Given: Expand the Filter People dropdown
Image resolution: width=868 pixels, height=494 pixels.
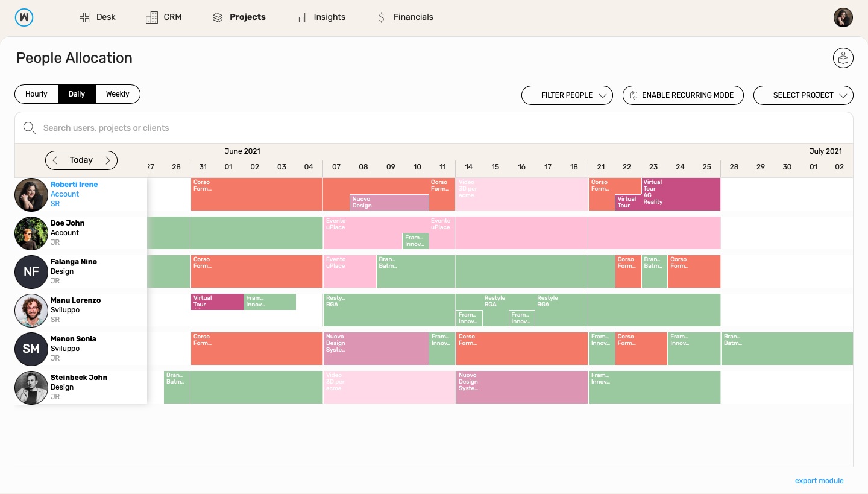Looking at the screenshot, I should [567, 95].
